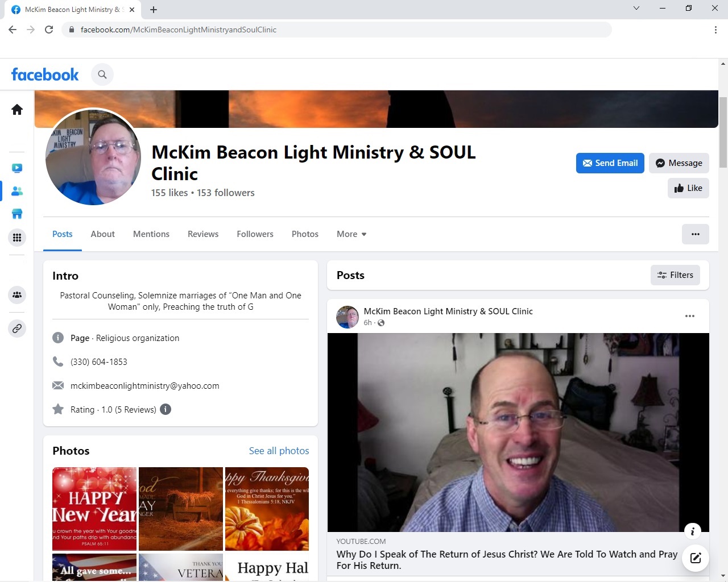Click the site lock security icon

tap(72, 30)
